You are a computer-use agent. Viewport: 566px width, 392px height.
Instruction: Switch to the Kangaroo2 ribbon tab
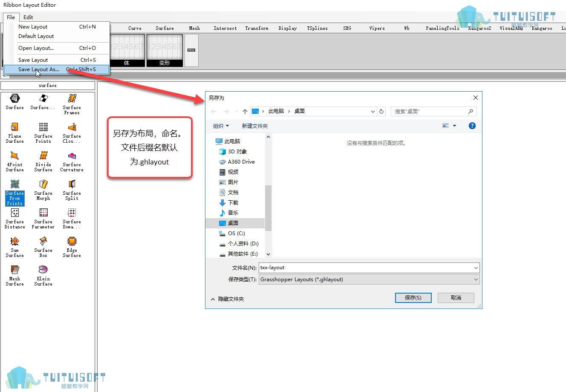click(479, 28)
